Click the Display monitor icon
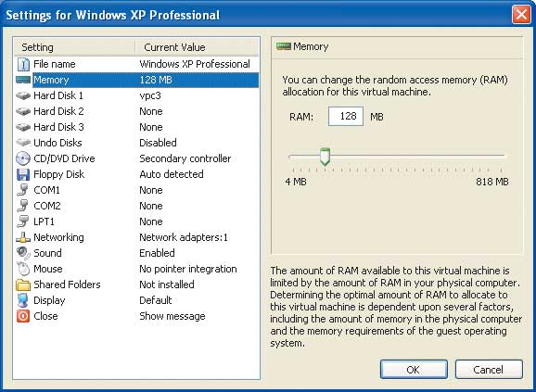 [x=23, y=300]
